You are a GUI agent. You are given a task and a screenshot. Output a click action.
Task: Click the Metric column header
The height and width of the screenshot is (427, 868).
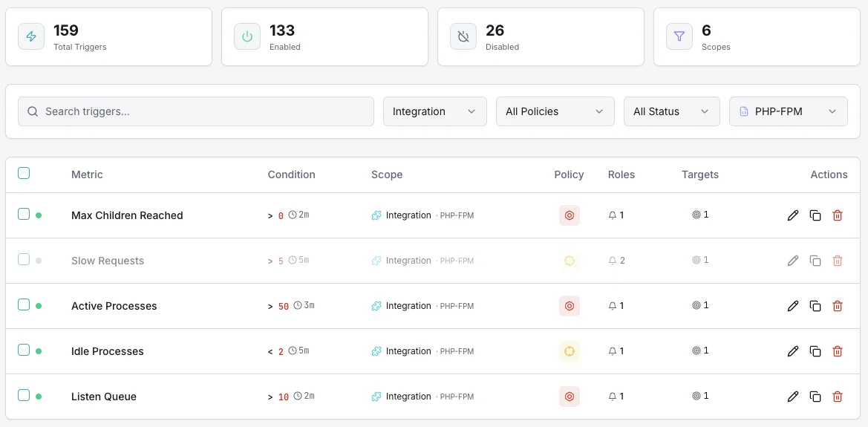(x=87, y=175)
